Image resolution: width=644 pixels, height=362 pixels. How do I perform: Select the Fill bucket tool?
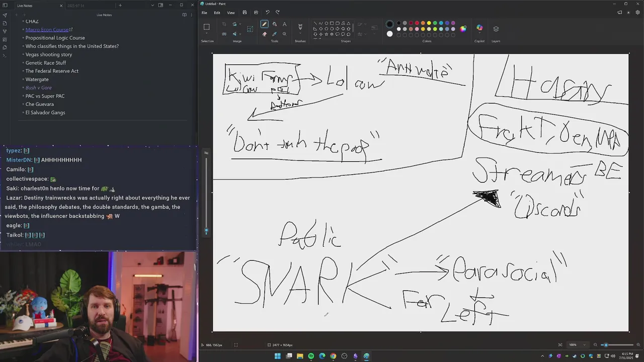274,24
